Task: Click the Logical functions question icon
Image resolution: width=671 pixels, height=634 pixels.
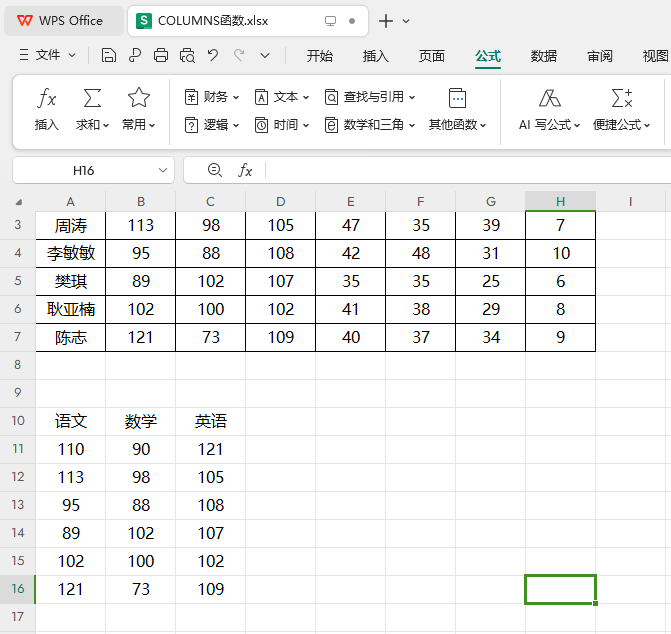Action: [x=191, y=125]
